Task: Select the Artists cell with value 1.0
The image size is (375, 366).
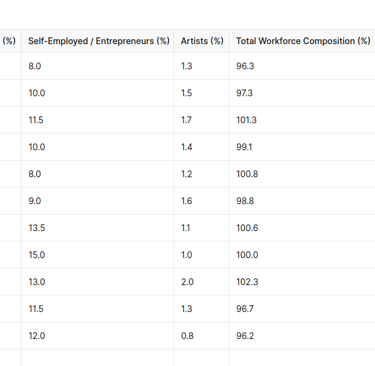Action: [x=201, y=255]
